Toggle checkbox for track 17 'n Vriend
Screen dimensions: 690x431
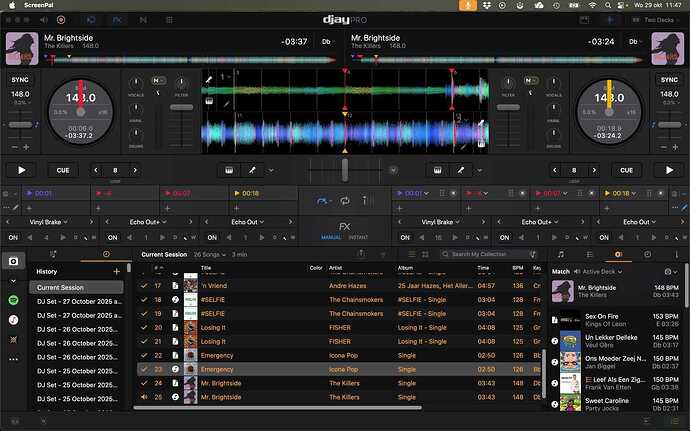(143, 285)
